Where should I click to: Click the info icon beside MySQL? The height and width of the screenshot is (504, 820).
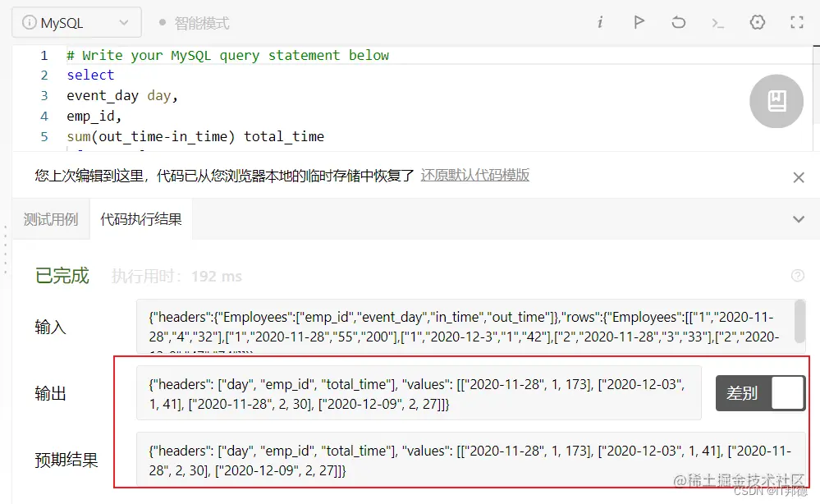tap(30, 22)
